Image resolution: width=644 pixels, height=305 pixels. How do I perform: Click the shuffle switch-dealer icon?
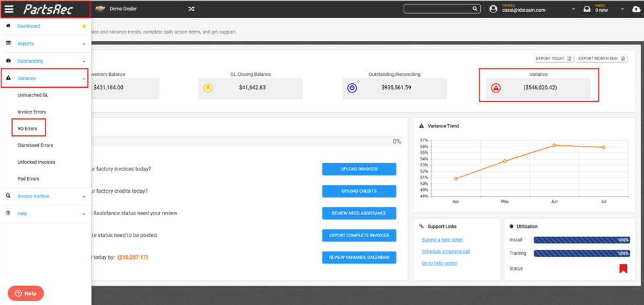pos(192,9)
